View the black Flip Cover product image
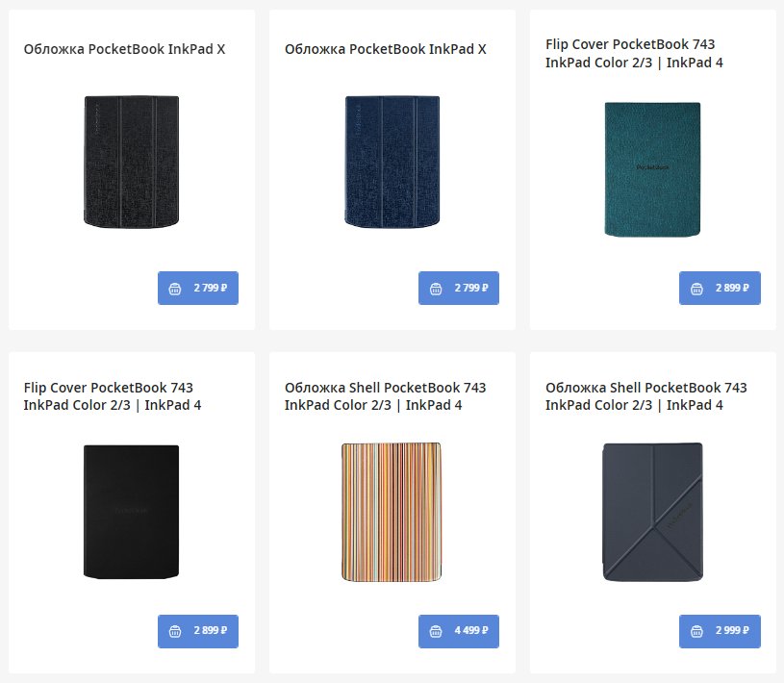This screenshot has height=683, width=784. pos(132,511)
